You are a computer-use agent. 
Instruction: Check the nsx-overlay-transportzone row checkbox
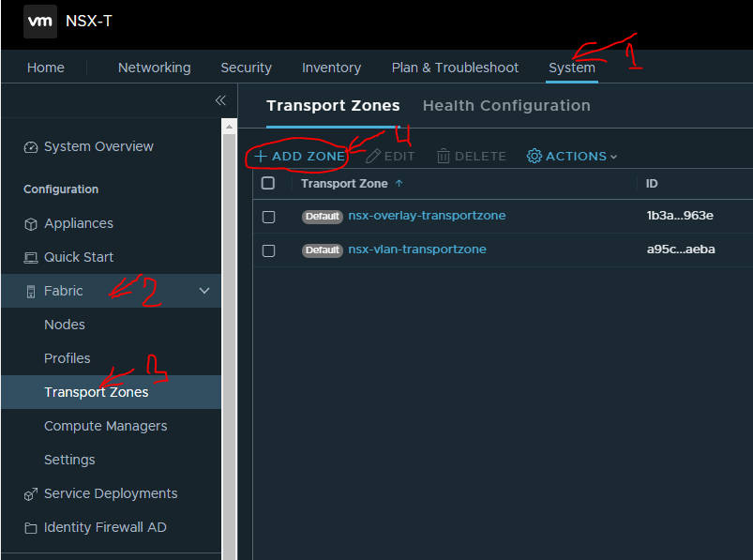point(268,217)
